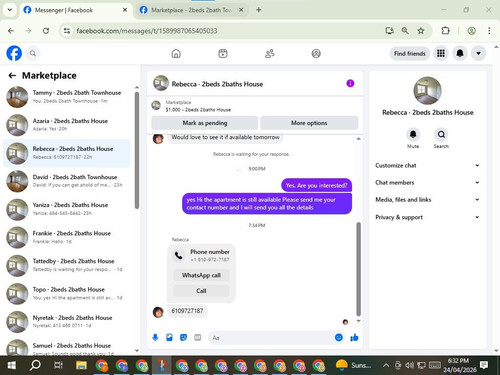
Task: Open Frankie - 2beds 2baths House chat
Action: click(67, 237)
